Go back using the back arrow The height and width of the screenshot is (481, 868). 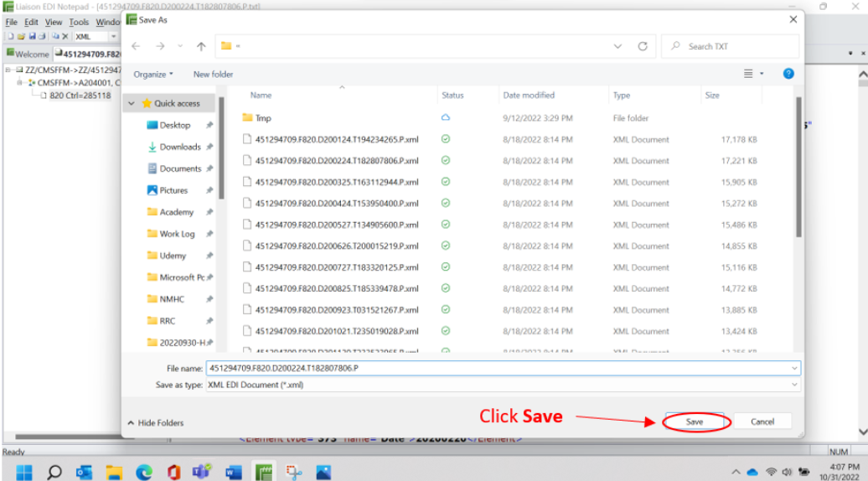pyautogui.click(x=136, y=46)
